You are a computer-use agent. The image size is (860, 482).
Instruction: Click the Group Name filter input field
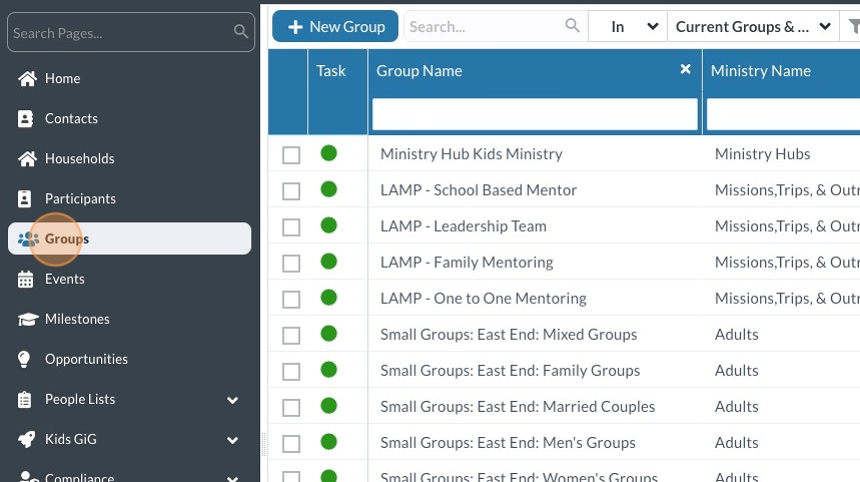click(x=534, y=114)
